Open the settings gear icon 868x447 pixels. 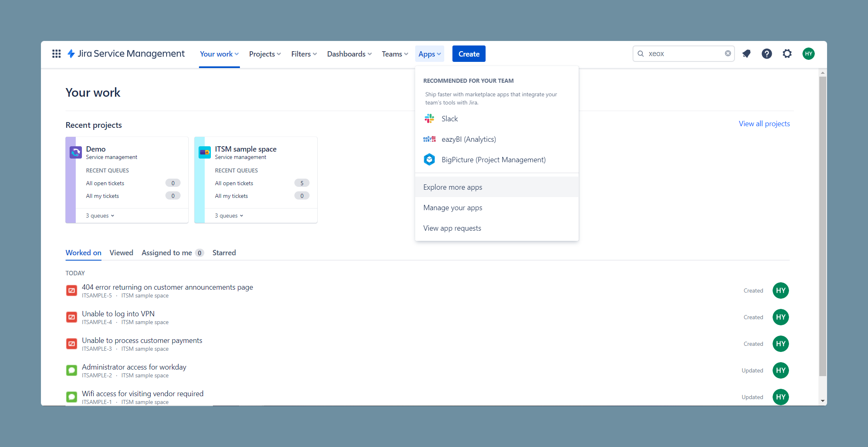click(787, 54)
